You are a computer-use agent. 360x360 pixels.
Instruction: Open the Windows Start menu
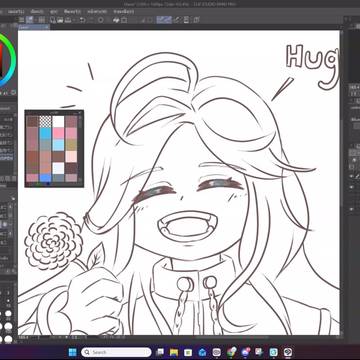click(72, 352)
